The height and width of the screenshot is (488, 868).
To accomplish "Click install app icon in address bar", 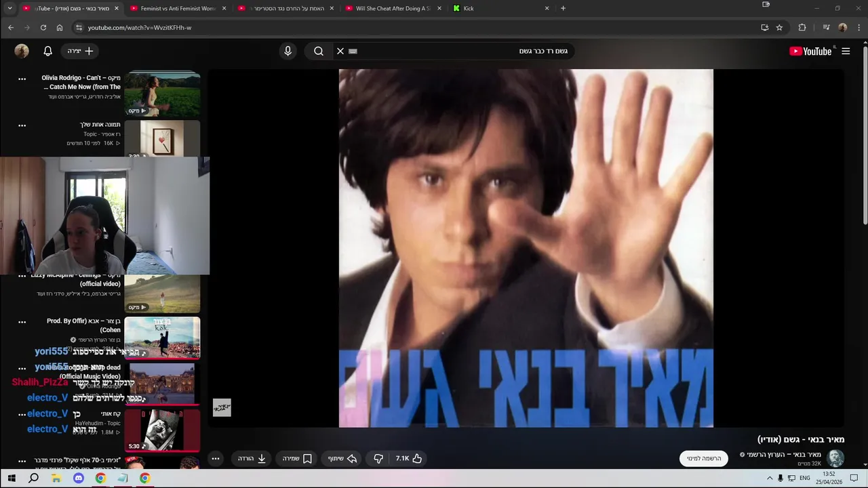I will pyautogui.click(x=764, y=28).
